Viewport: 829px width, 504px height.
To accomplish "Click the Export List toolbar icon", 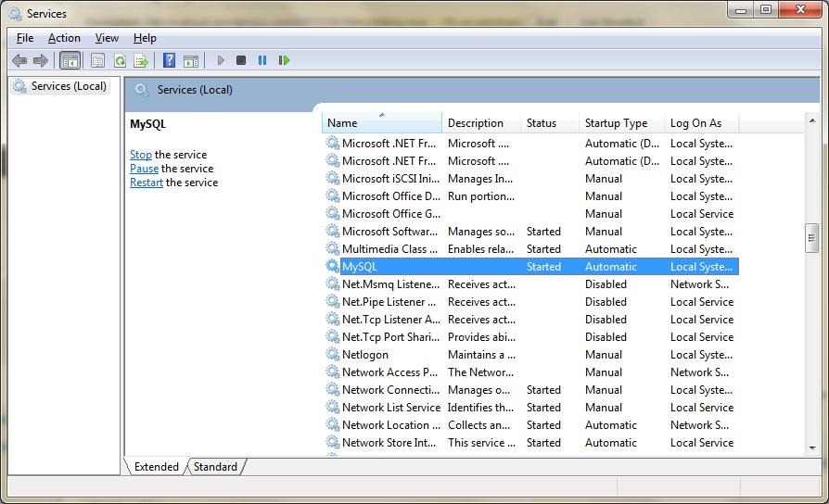I will coord(141,60).
